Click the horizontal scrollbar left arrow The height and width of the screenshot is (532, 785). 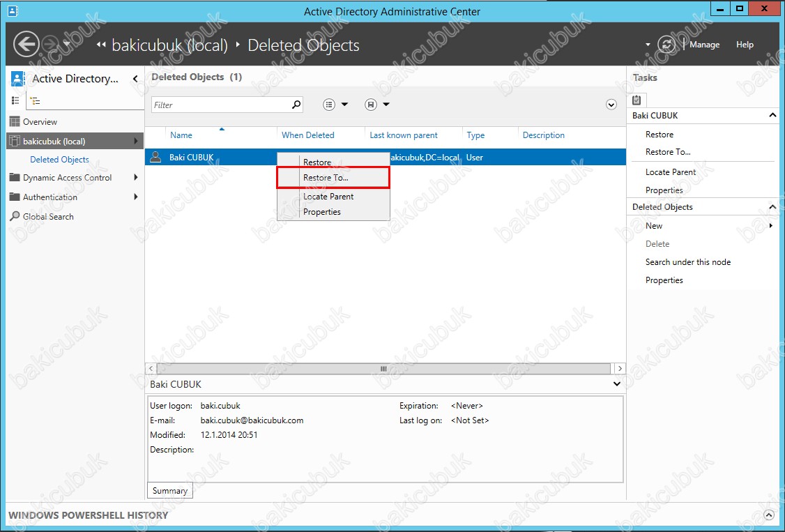pos(151,368)
